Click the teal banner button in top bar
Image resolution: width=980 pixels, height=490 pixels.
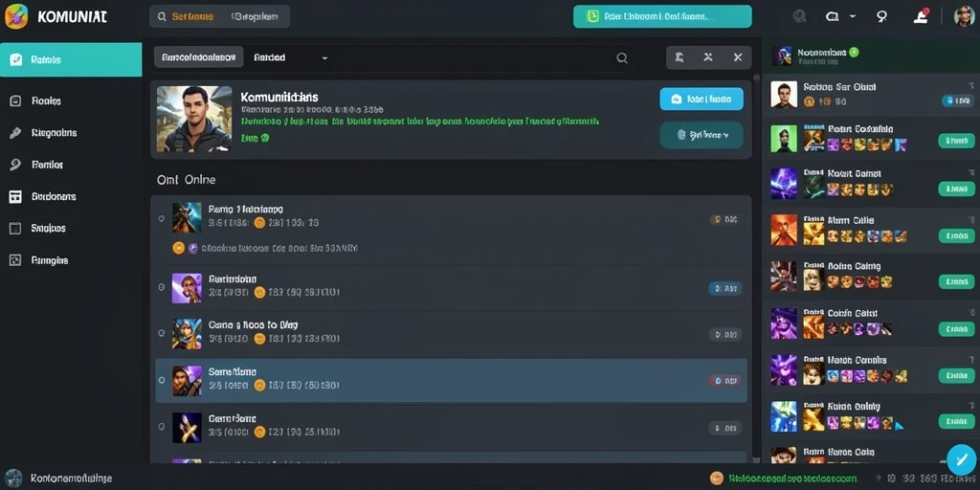(x=662, y=17)
